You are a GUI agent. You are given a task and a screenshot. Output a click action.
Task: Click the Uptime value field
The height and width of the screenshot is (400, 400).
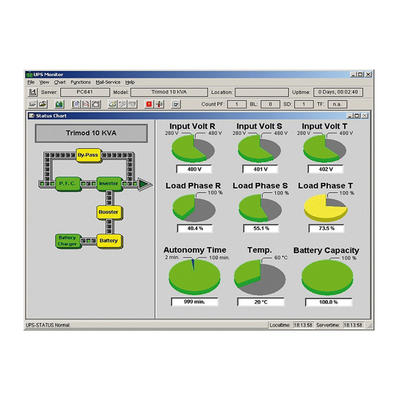pyautogui.click(x=338, y=92)
